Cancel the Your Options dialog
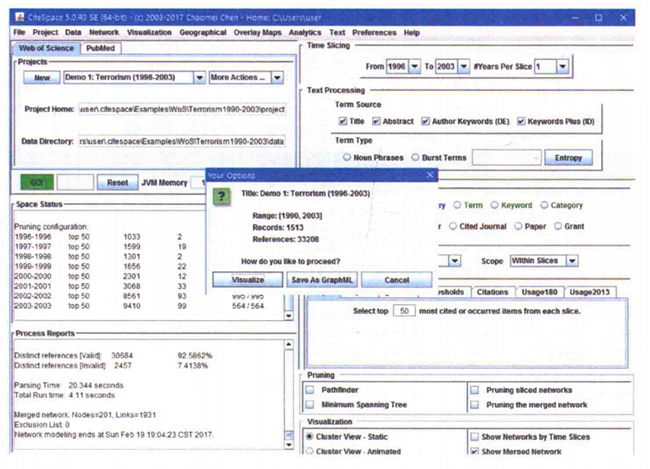Screen dimensions: 650x469 click(396, 280)
